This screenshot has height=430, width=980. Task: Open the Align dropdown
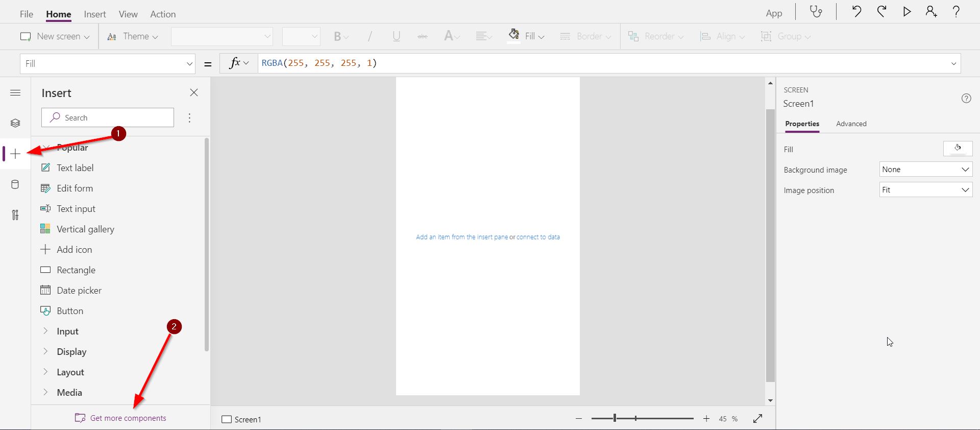[x=722, y=36]
